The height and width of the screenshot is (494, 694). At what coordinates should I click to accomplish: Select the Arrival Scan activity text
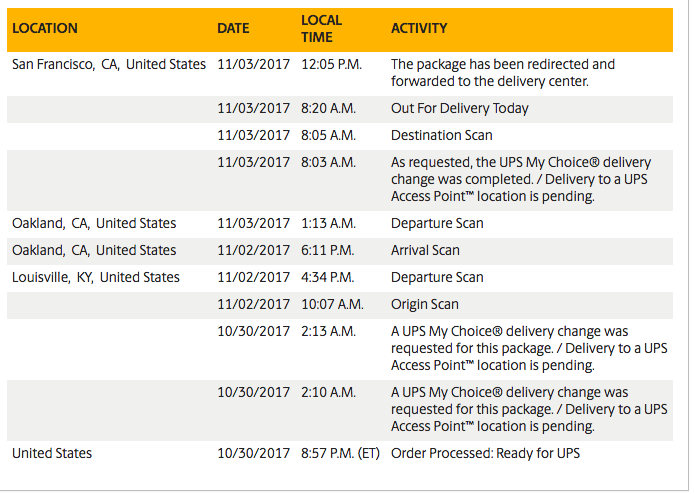click(x=425, y=251)
